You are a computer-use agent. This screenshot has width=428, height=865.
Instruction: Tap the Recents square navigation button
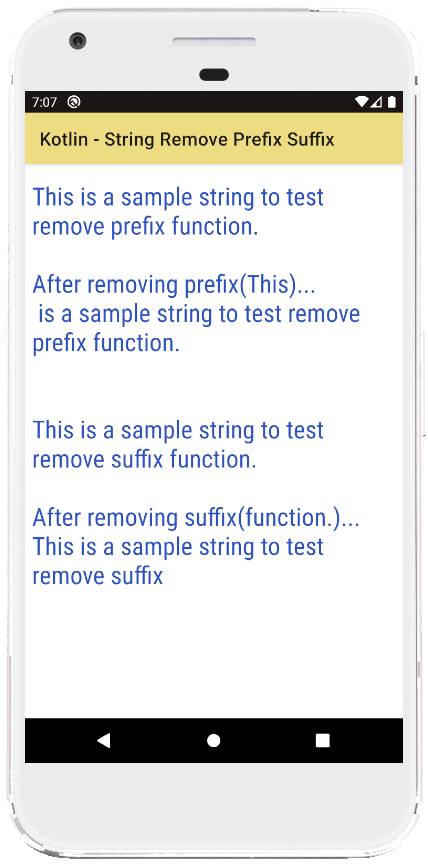pyautogui.click(x=323, y=740)
